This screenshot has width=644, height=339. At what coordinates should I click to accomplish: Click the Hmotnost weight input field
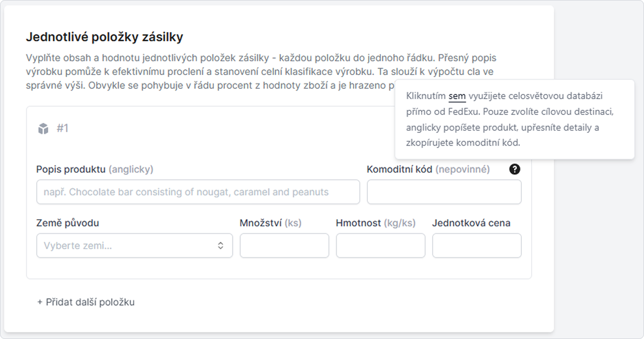tap(380, 246)
